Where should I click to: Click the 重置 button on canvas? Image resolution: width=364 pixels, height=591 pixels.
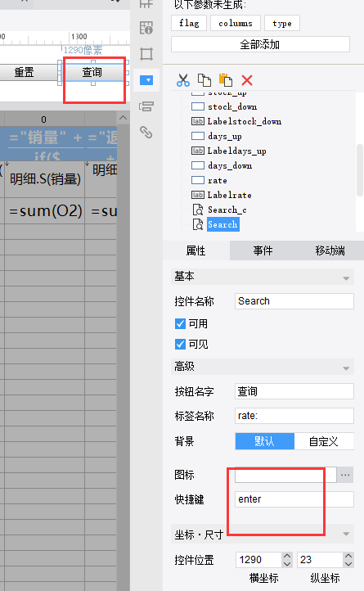pos(29,72)
